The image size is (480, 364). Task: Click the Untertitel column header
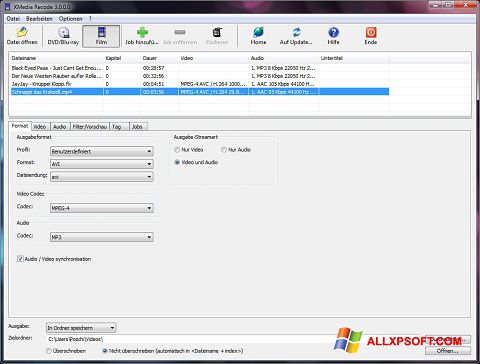[x=354, y=58]
